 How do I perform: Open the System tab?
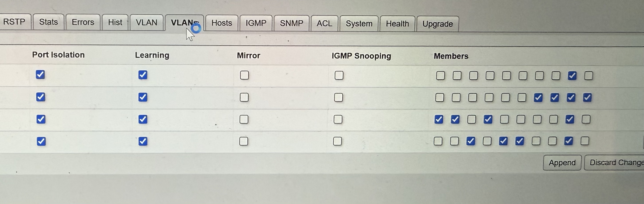coord(359,24)
